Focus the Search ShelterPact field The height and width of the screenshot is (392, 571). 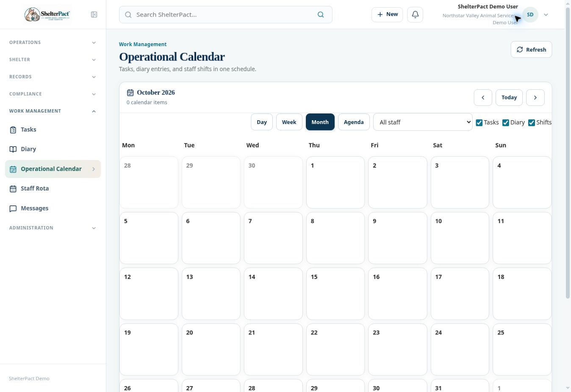(x=226, y=14)
